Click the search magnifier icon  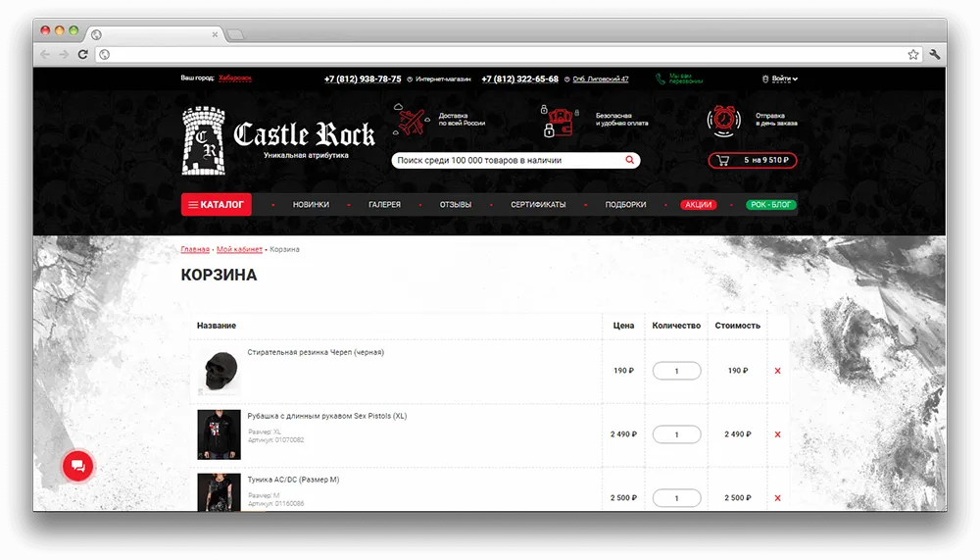click(629, 160)
